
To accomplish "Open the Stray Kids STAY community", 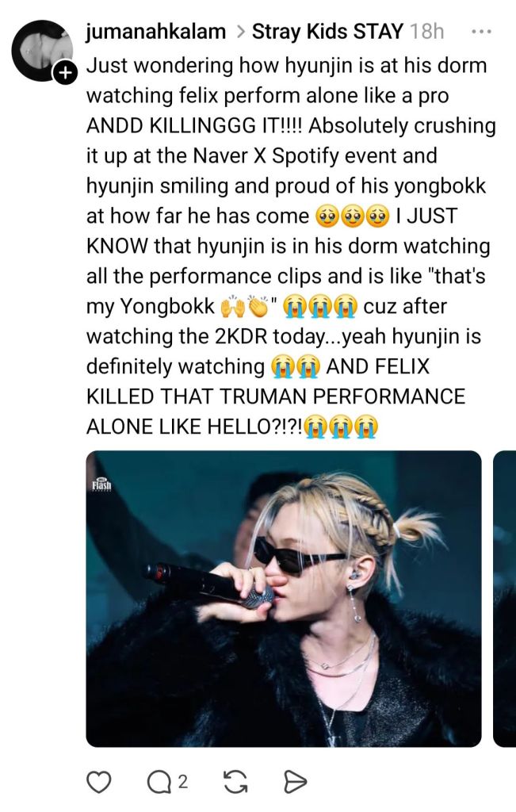I will point(327,32).
